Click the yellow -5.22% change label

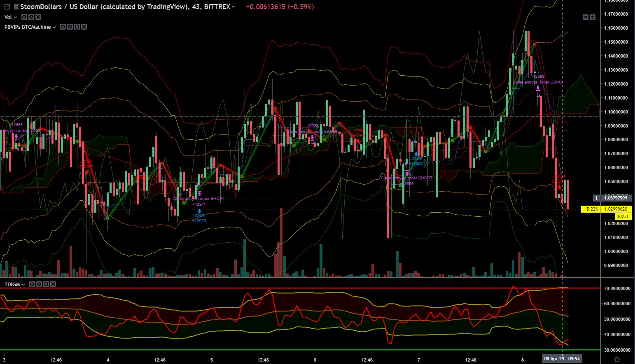click(591, 209)
